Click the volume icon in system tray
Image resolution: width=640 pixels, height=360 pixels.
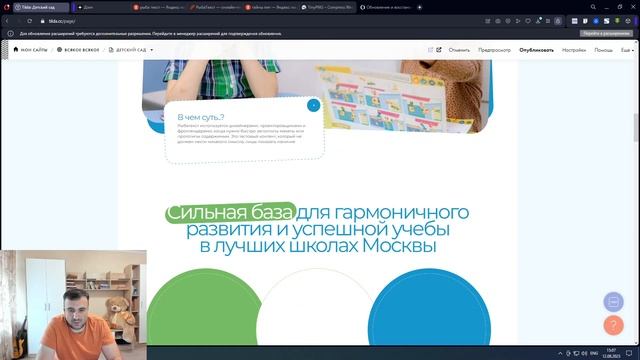click(584, 353)
